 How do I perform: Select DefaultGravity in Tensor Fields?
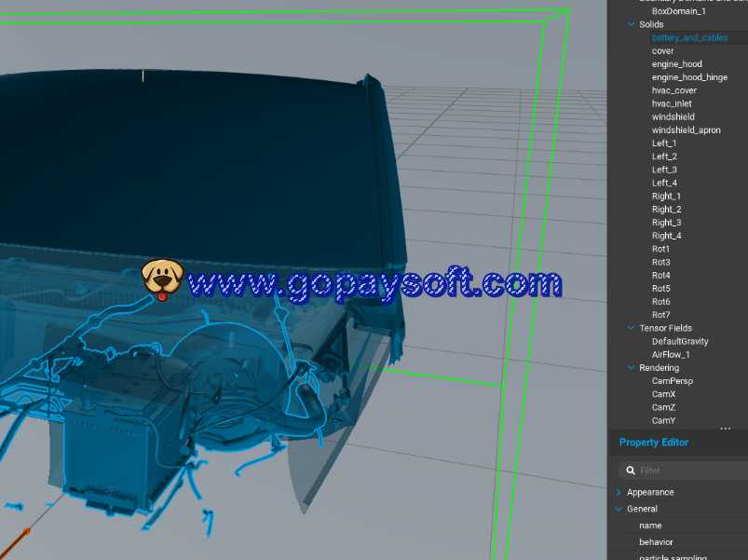tap(679, 342)
